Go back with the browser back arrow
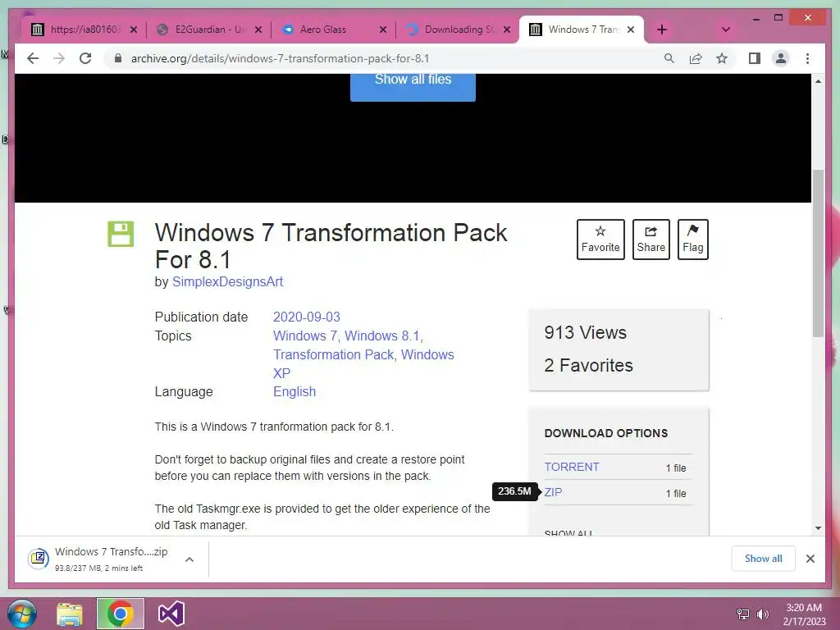Image resolution: width=840 pixels, height=630 pixels. (33, 58)
